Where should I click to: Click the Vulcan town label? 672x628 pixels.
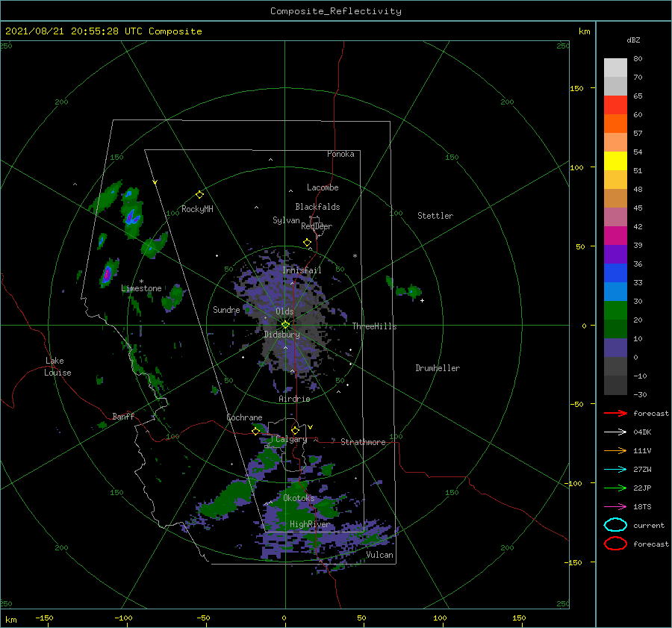click(379, 555)
